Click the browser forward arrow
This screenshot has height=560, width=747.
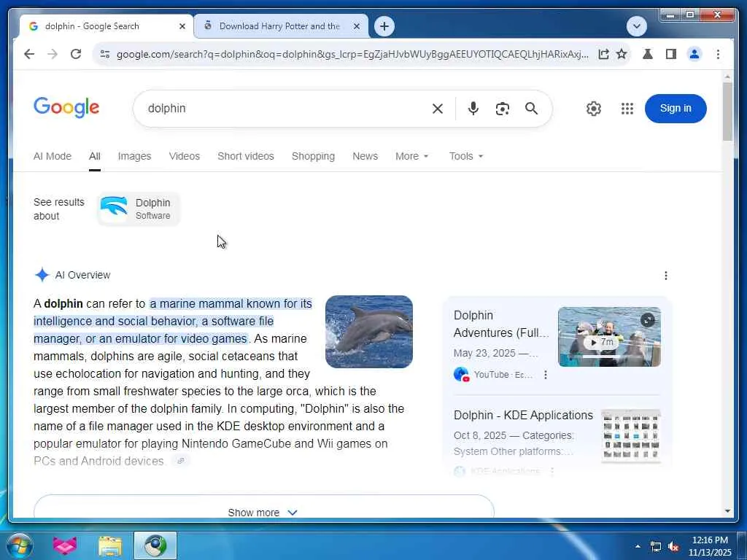coord(53,54)
